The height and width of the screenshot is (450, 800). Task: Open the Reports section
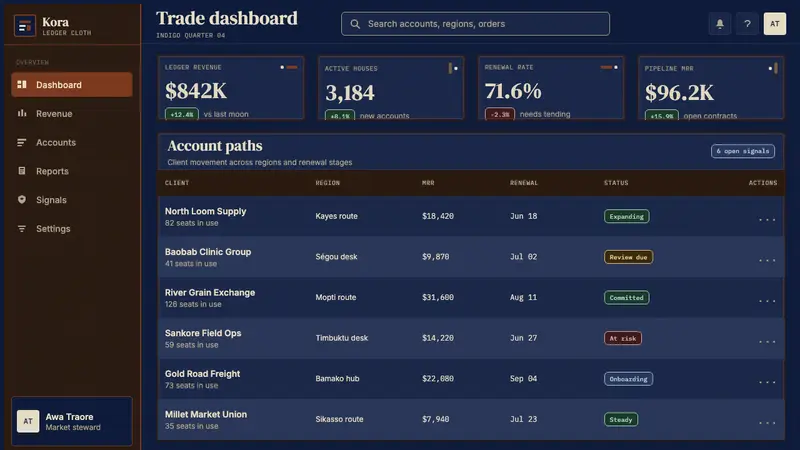pyautogui.click(x=71, y=171)
